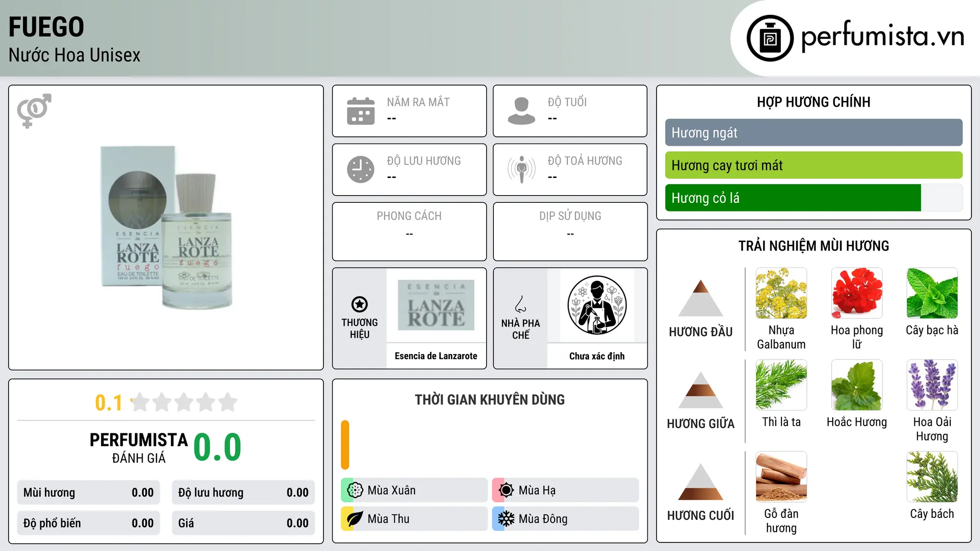Click the Độ phổ biến score row

(89, 523)
